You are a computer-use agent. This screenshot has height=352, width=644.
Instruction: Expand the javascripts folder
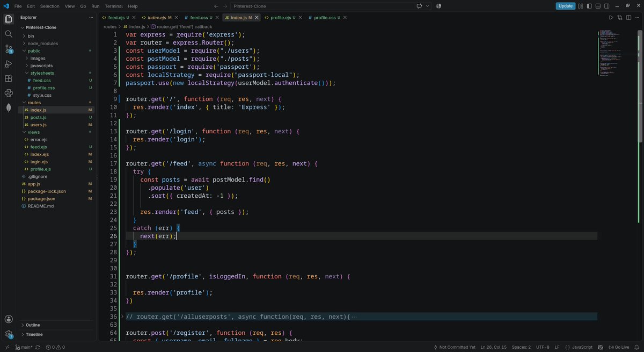[x=41, y=66]
